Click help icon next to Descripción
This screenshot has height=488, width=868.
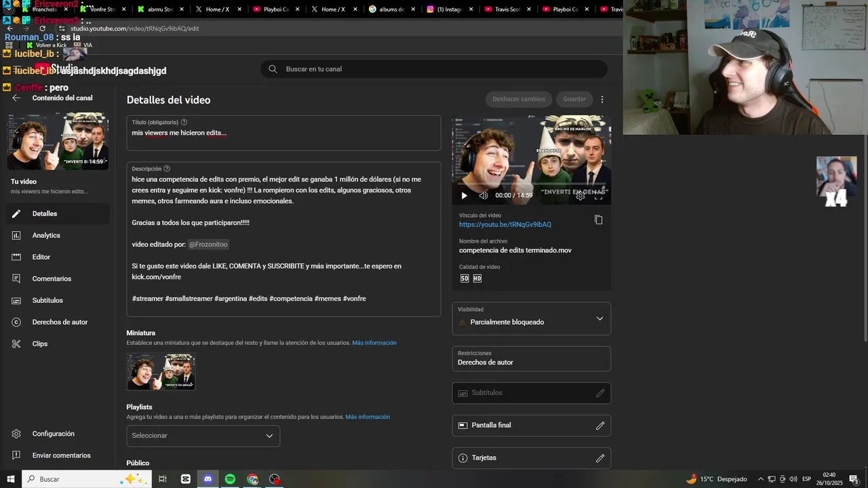pyautogui.click(x=167, y=169)
